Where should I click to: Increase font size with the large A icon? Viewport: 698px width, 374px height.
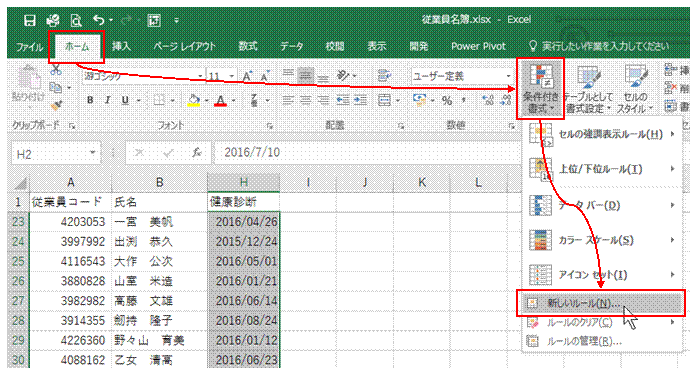click(248, 76)
